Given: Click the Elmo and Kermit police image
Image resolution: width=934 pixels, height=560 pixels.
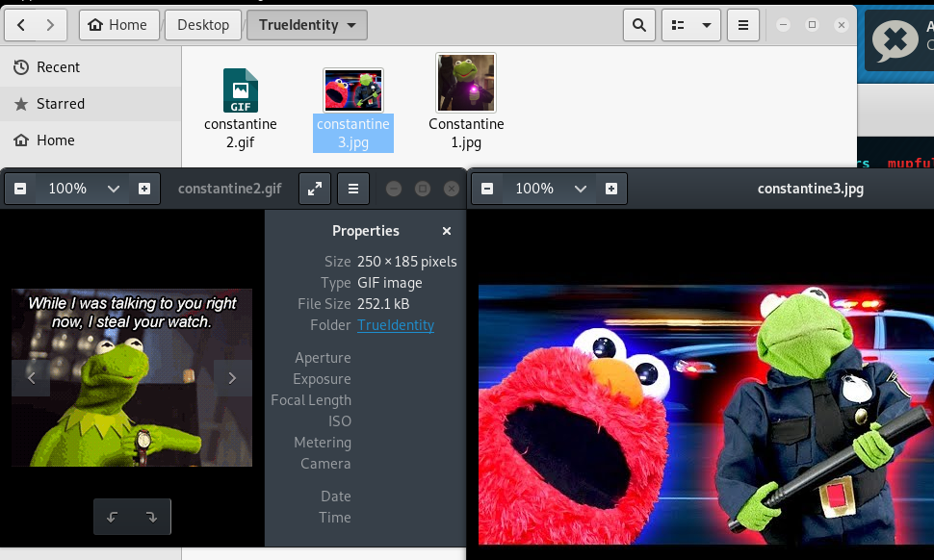Looking at the screenshot, I should [x=706, y=415].
